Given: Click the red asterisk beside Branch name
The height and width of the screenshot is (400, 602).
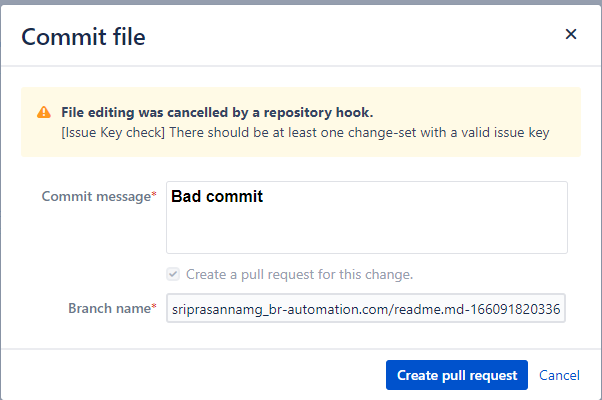Looking at the screenshot, I should [x=153, y=309].
